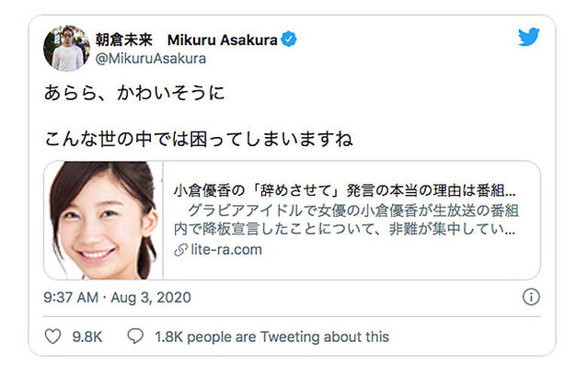Click the tweet text あらら、かわいそうに
This screenshot has width=588, height=387.
tap(134, 95)
